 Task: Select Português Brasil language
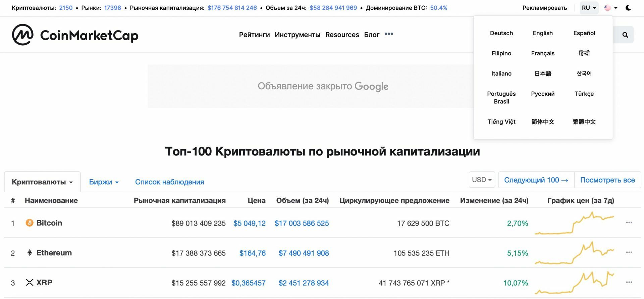tap(501, 97)
